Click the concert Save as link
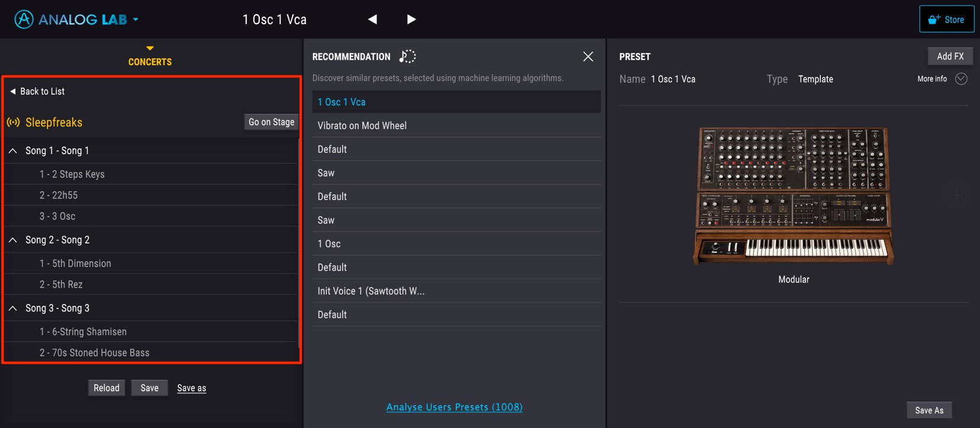The width and height of the screenshot is (980, 428). 192,388
